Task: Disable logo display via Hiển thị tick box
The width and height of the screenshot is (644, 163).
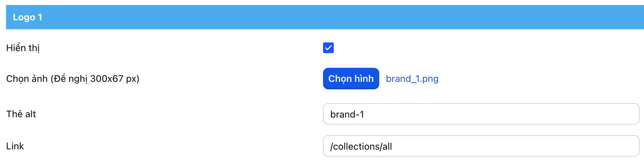Action: tap(328, 48)
